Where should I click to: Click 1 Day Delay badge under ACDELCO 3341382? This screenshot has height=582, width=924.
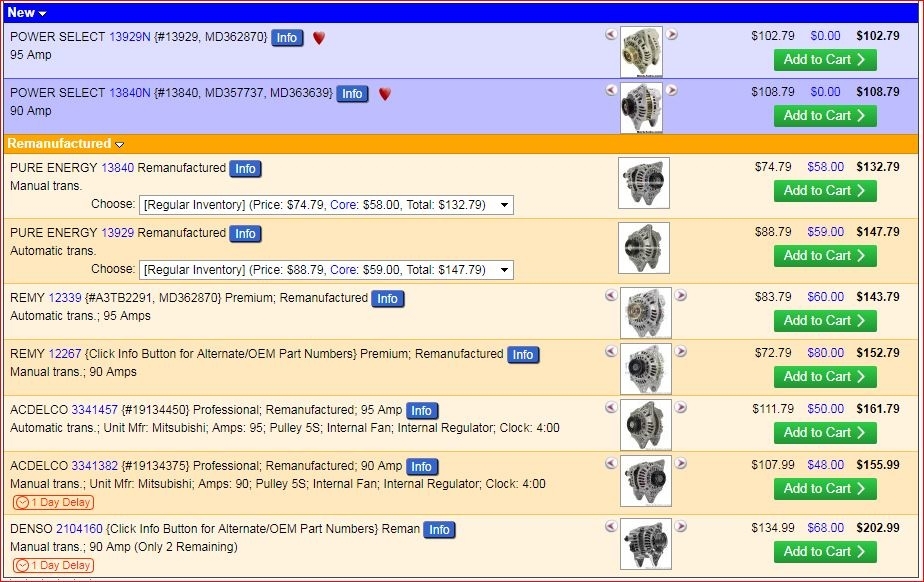(53, 502)
